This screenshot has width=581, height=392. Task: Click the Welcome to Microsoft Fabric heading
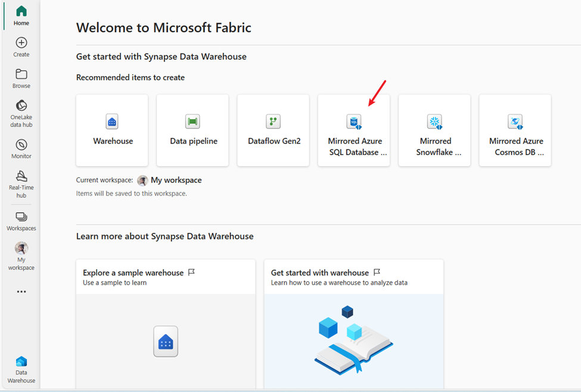coord(164,28)
